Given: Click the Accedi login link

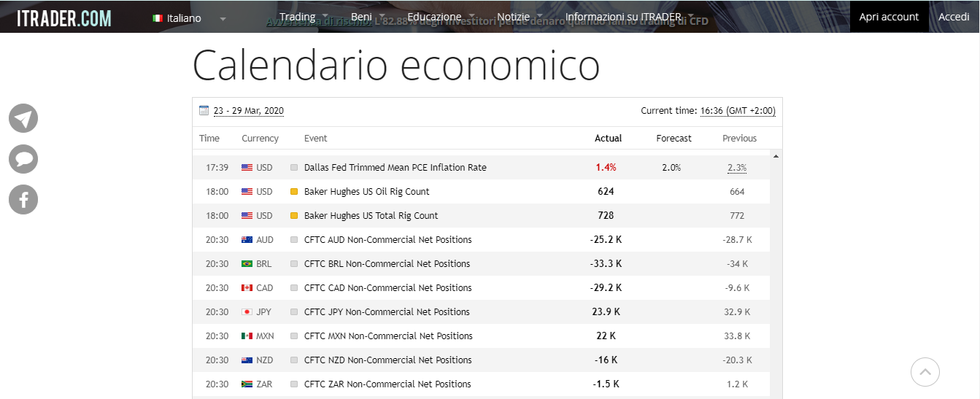Looking at the screenshot, I should point(954,17).
